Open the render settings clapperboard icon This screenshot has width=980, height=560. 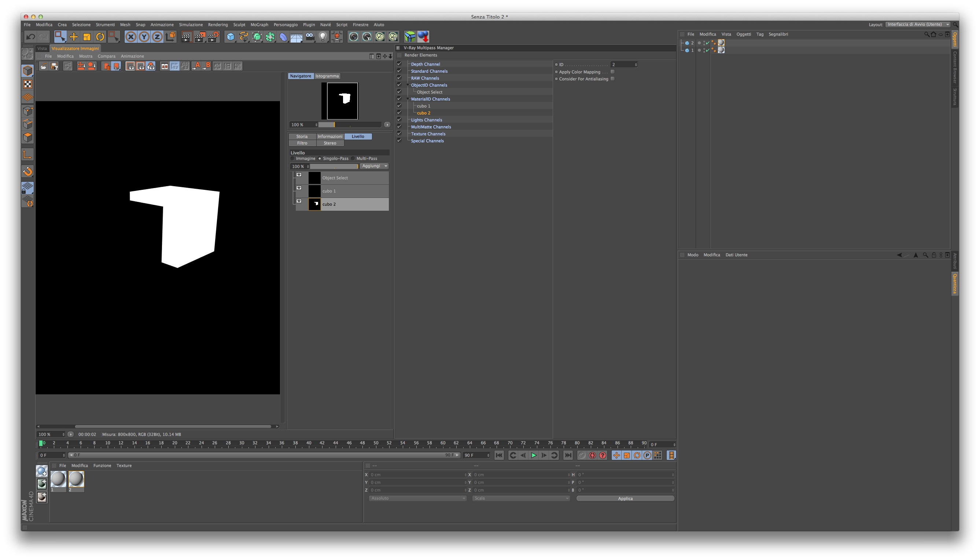(x=213, y=37)
